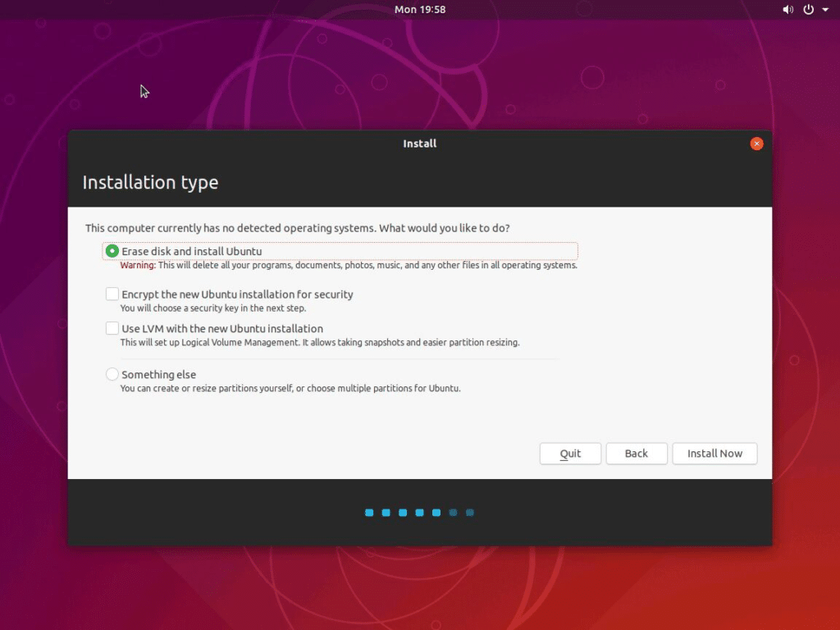This screenshot has height=630, width=840.
Task: Open the volume speaker icon in top bar
Action: (787, 10)
